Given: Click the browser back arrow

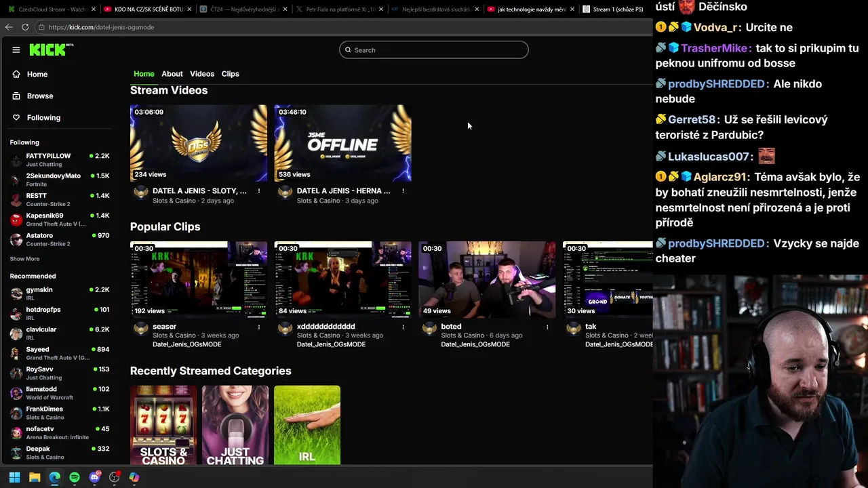Looking at the screenshot, I should click(x=9, y=27).
